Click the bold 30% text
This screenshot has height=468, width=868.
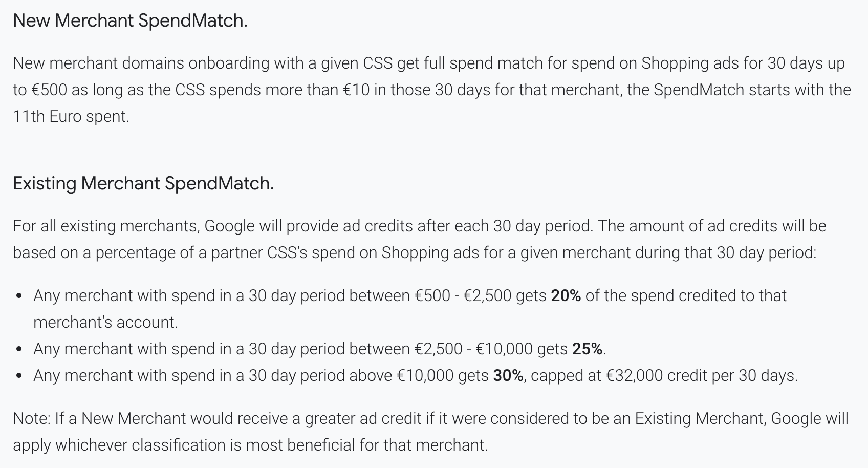[x=508, y=375]
